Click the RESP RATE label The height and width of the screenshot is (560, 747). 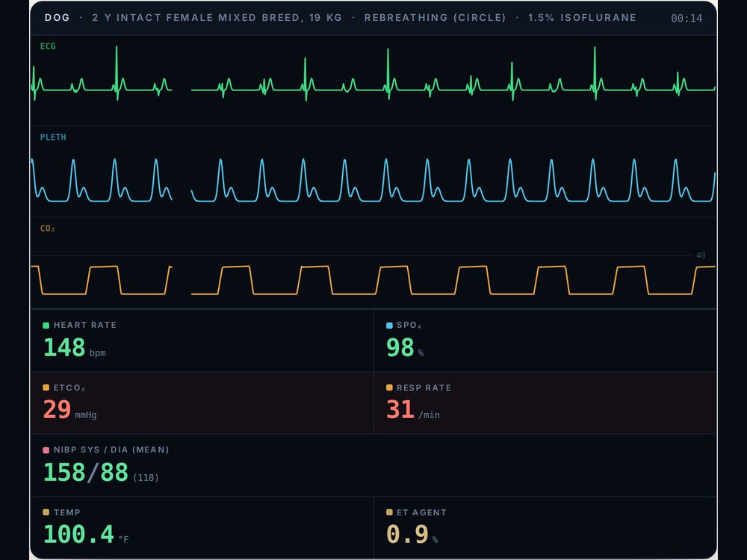pyautogui.click(x=424, y=388)
